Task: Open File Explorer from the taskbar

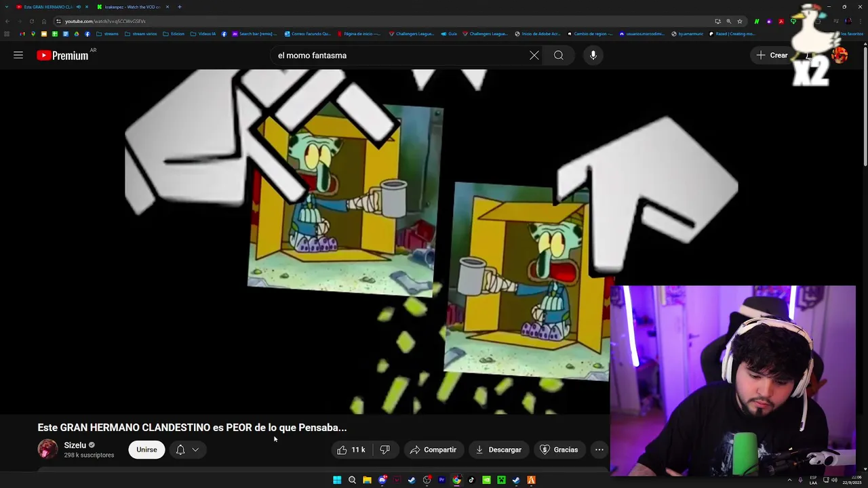Action: 367,480
